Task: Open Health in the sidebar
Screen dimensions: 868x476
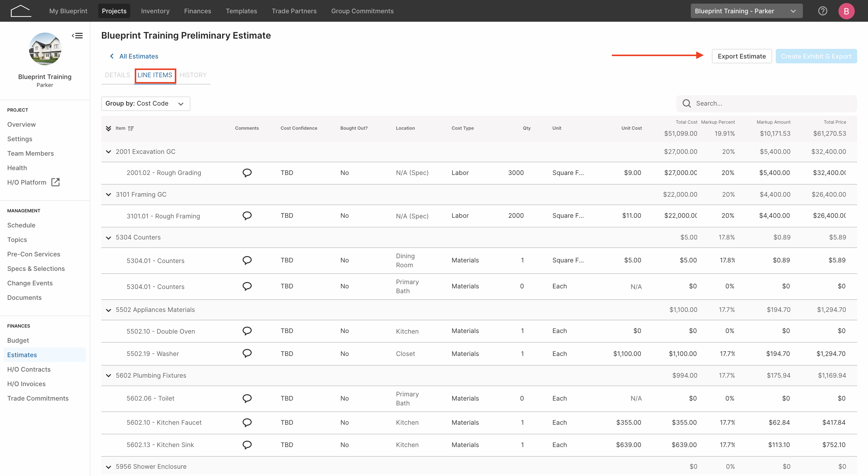Action: coord(17,168)
